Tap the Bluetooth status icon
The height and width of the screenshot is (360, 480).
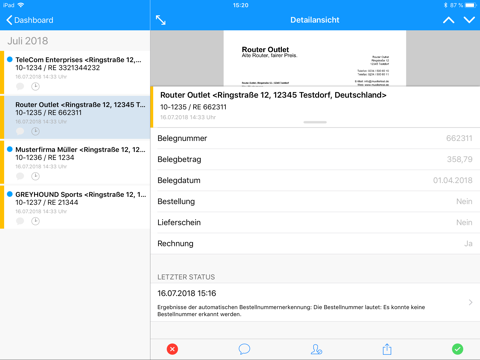point(445,5)
